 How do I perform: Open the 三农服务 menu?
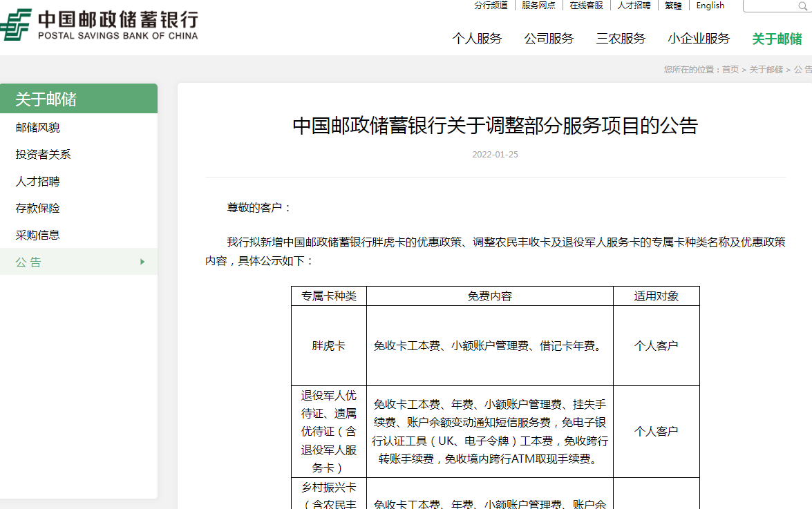coord(621,39)
